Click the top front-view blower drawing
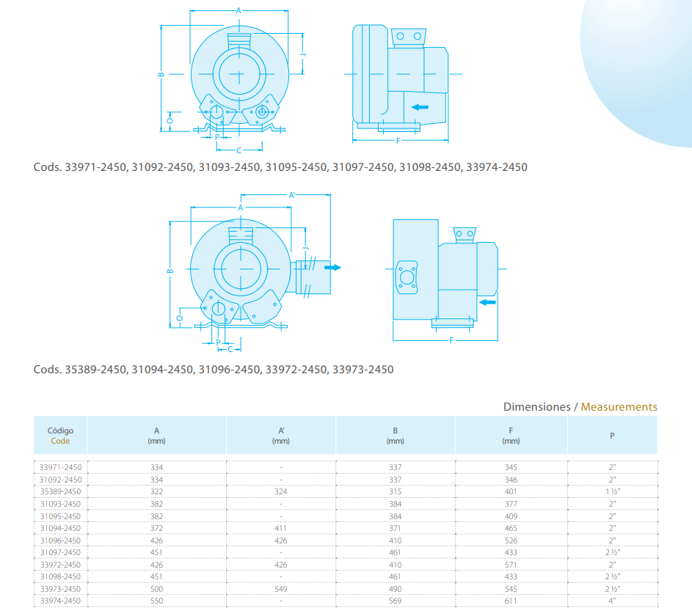 [232, 80]
